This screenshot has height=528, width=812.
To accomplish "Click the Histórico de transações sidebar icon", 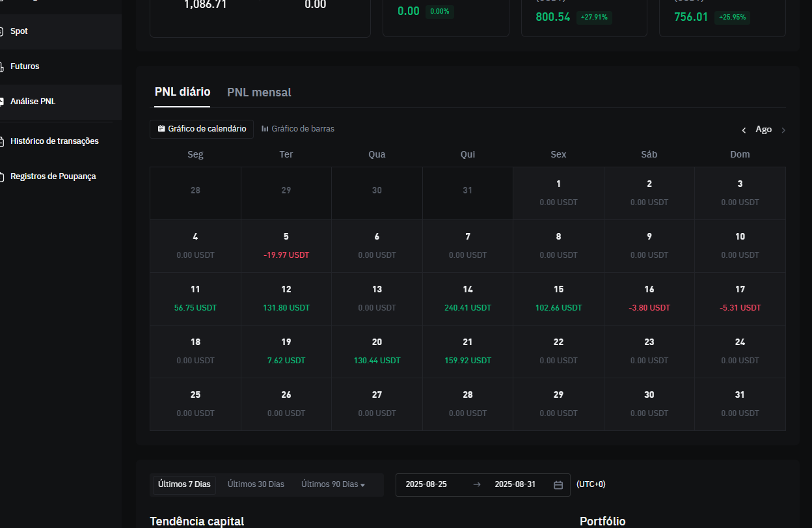I will tap(2, 141).
